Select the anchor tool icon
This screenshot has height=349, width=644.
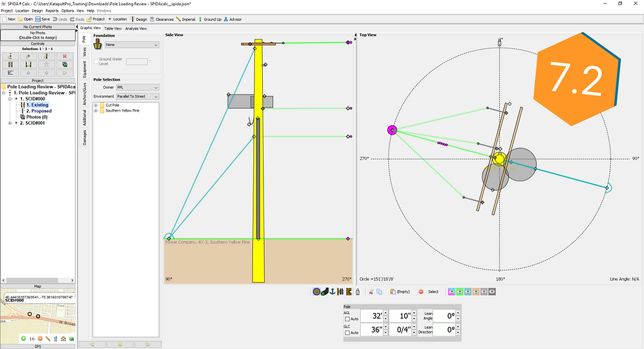click(333, 292)
